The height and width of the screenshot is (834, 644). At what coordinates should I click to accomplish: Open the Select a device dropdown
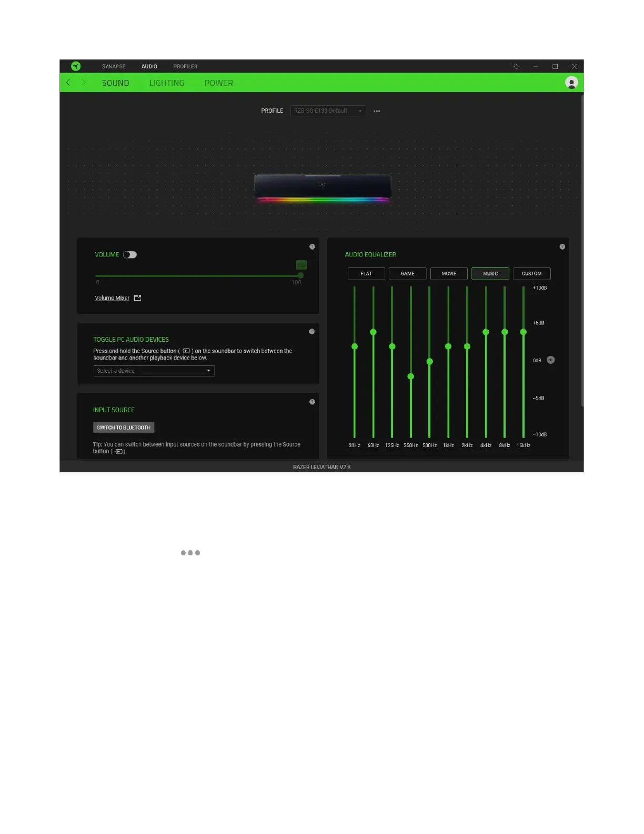coord(154,371)
